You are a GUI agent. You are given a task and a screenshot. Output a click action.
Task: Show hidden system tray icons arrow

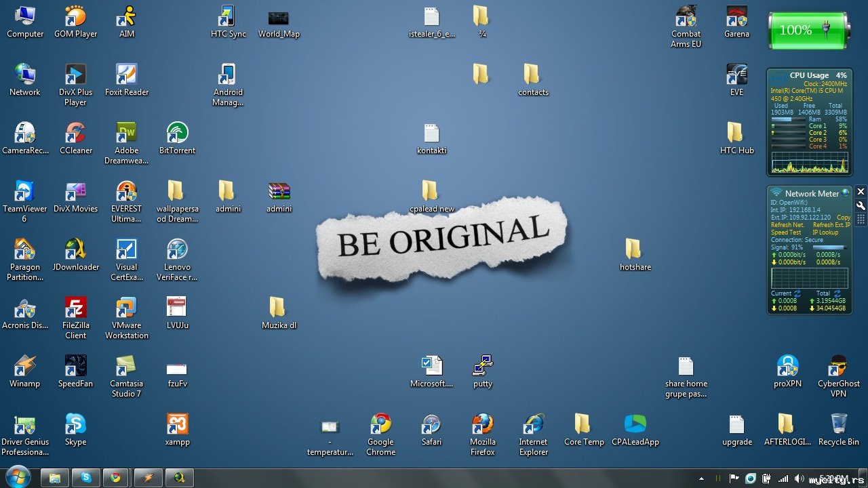click(x=701, y=479)
